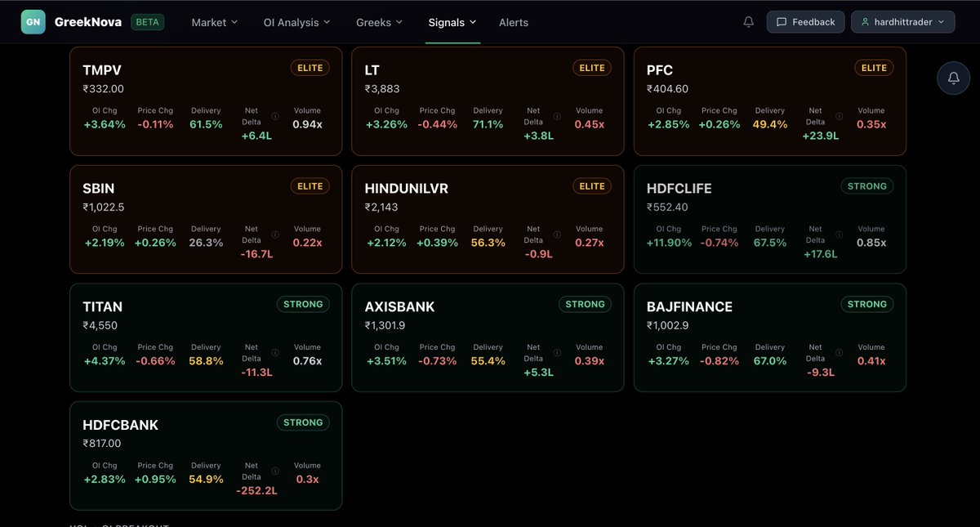
Task: Open the TITAN stock title
Action: pyautogui.click(x=103, y=307)
